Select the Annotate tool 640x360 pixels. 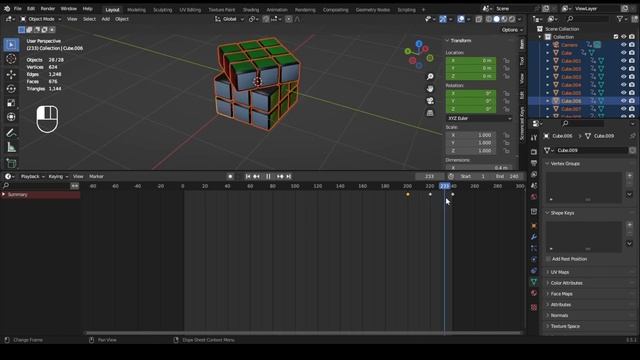(11, 133)
